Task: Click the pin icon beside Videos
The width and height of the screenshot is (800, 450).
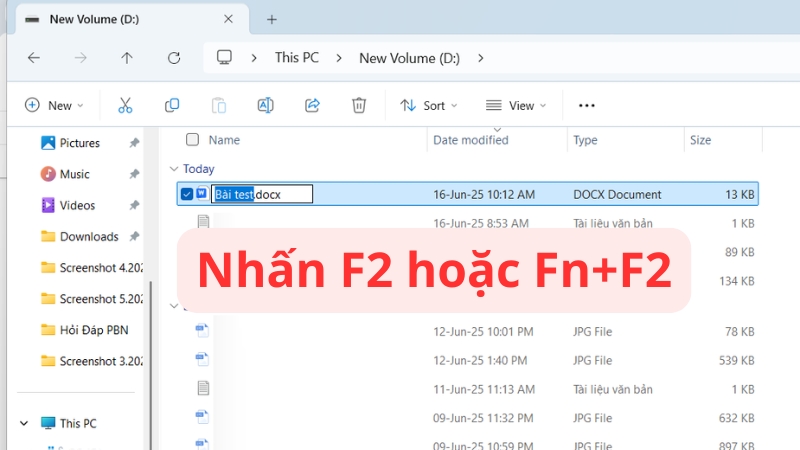Action: [134, 205]
